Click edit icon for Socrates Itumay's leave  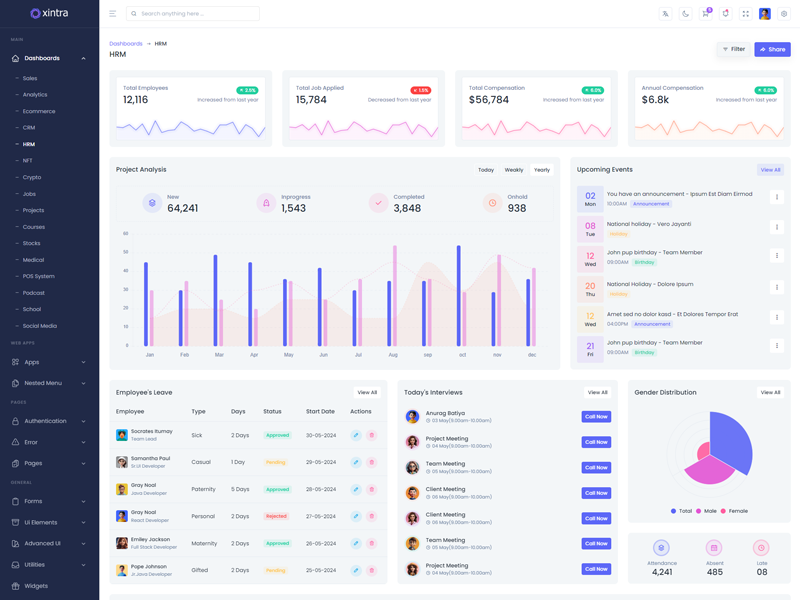coord(356,435)
